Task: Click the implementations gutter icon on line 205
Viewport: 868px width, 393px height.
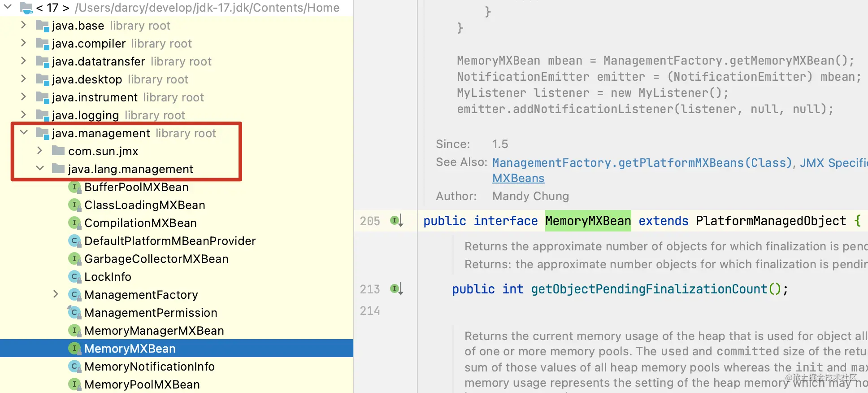Action: pos(396,221)
